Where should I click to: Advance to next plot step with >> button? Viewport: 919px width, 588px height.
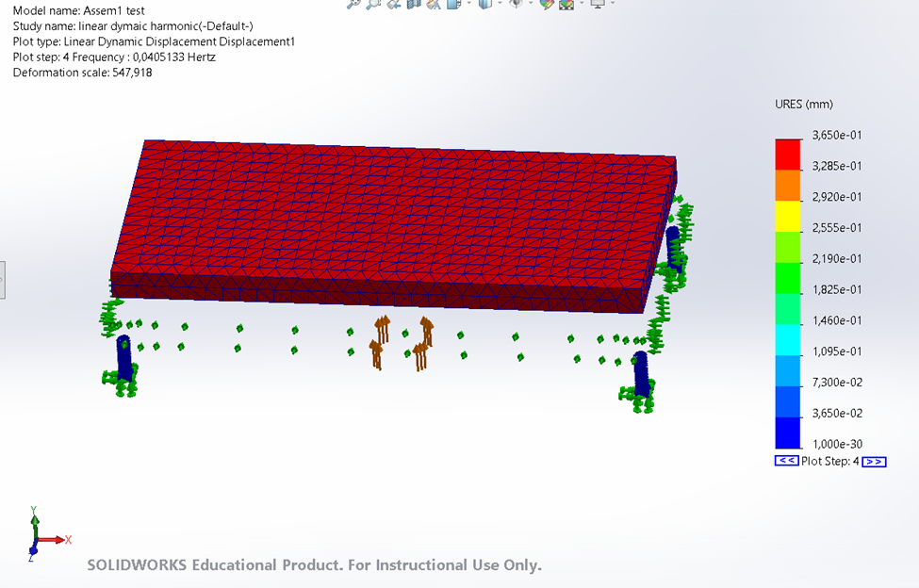(874, 462)
